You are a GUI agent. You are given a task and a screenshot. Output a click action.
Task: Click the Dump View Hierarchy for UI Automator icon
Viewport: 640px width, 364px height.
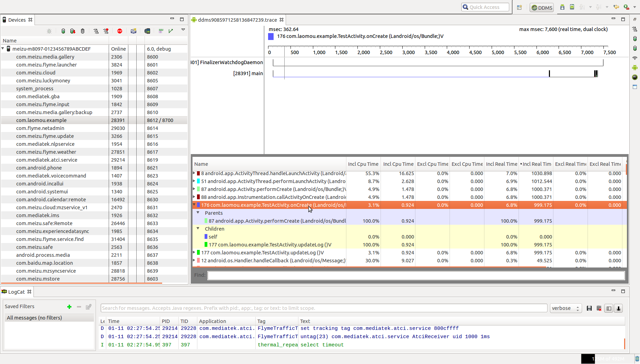pyautogui.click(x=147, y=31)
